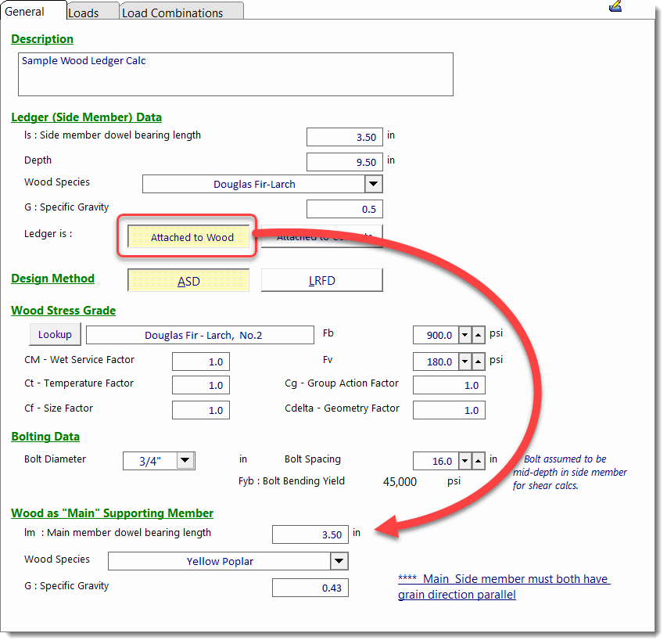Viewport: 667px width, 644px height.
Task: Click the grain direction parallel note link
Action: pyautogui.click(x=504, y=587)
